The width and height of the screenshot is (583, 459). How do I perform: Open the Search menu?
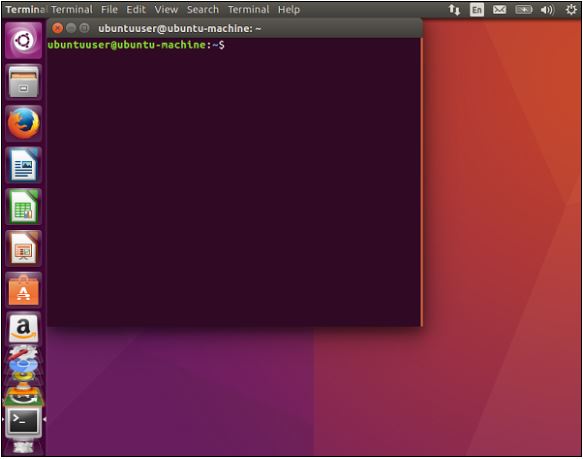203,9
